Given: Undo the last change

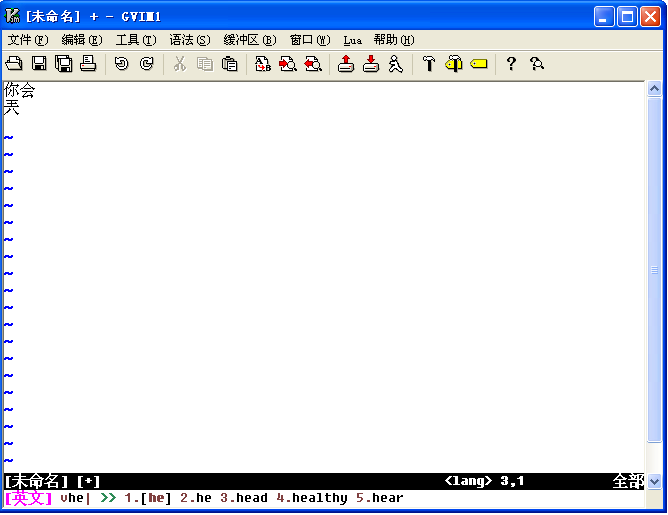Looking at the screenshot, I should click(x=121, y=64).
